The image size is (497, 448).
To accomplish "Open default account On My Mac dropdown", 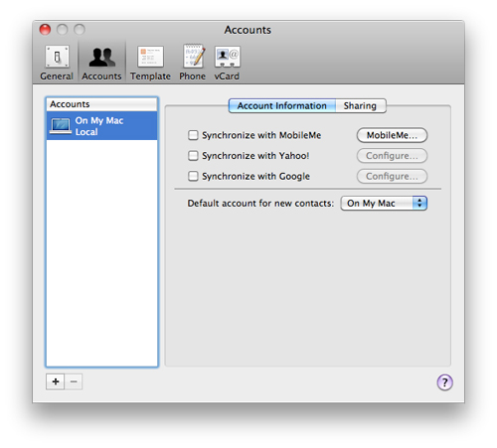I will (x=384, y=203).
